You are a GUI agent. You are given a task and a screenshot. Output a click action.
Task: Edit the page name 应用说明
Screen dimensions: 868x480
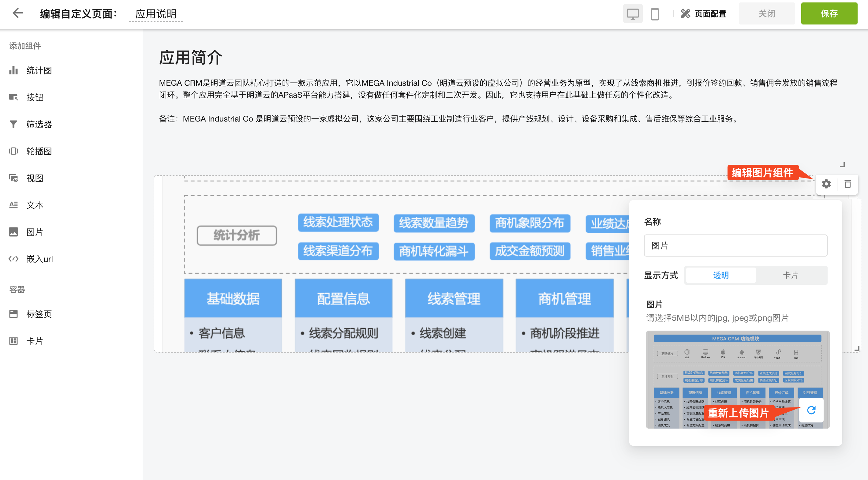[x=156, y=14]
